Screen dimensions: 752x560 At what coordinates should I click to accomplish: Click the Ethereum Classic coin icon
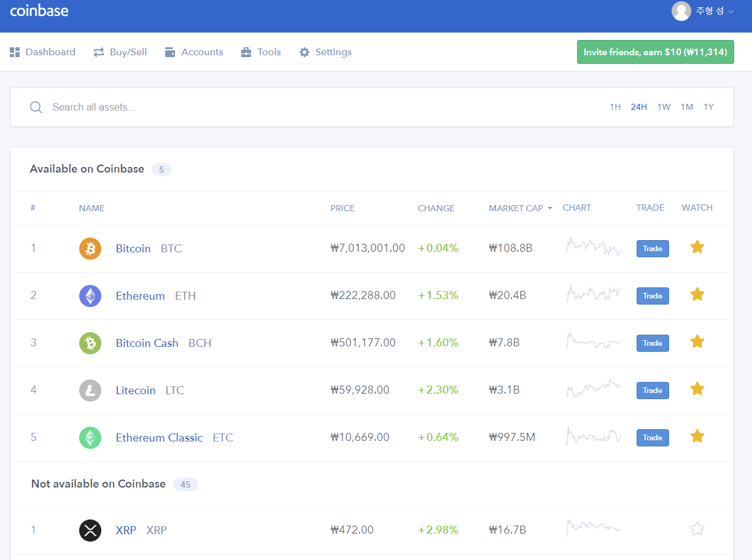tap(90, 438)
